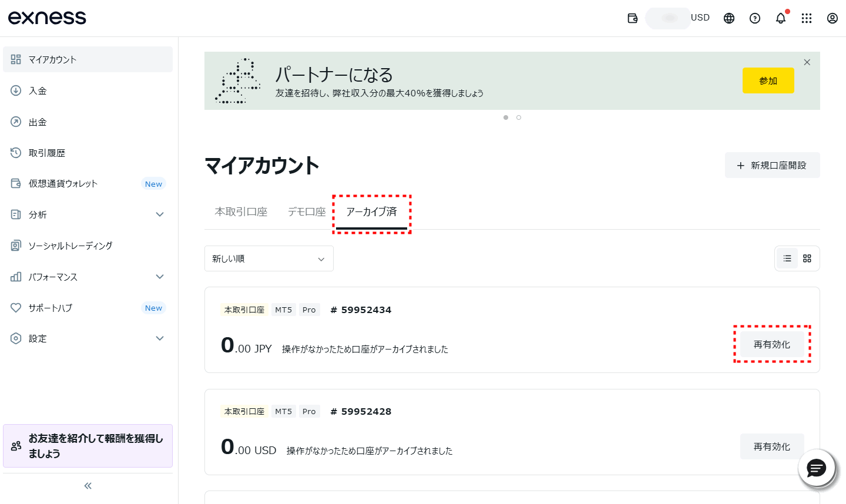Reactivate account 59952428 with 再有効化
This screenshot has width=846, height=504.
coord(772,446)
